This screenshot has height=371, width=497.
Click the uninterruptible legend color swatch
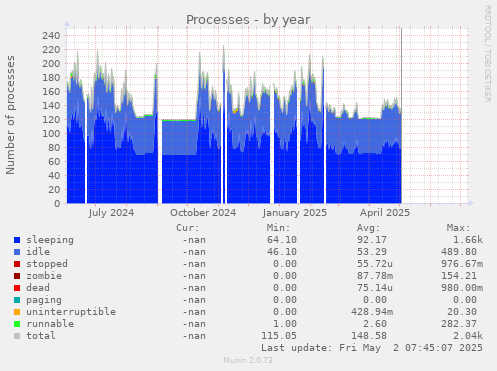pos(17,312)
